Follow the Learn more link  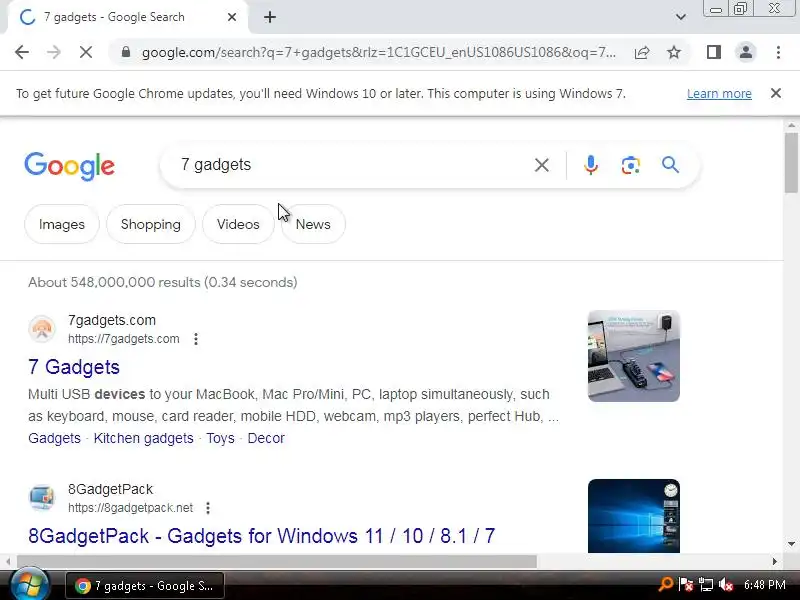click(719, 94)
